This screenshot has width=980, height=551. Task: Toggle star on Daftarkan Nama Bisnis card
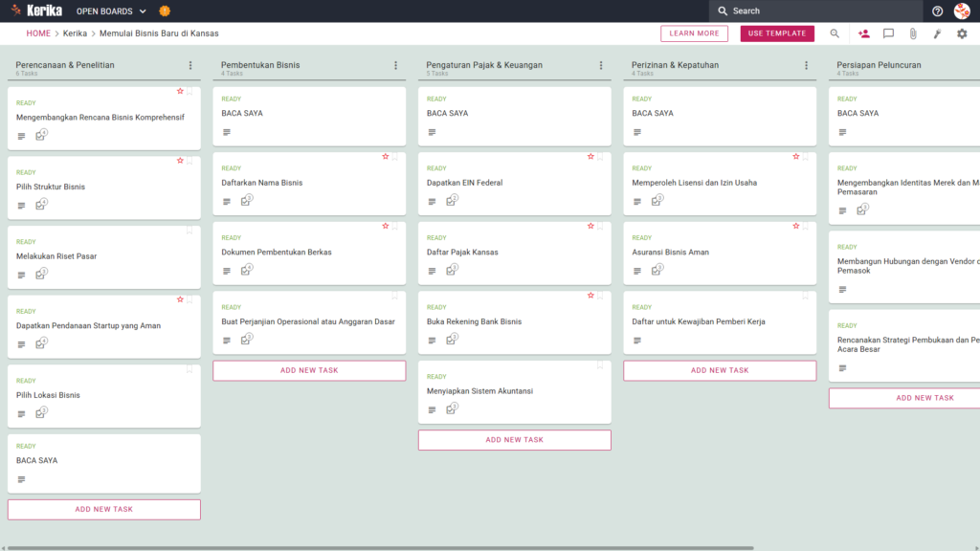coord(386,156)
